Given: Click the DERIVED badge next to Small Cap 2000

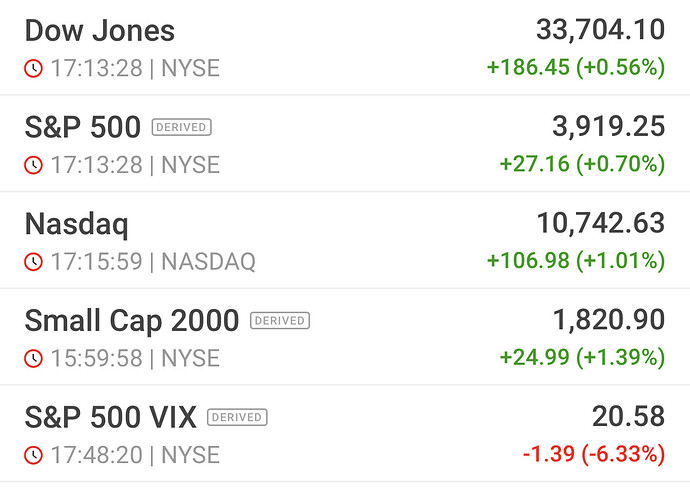Looking at the screenshot, I should point(280,321).
